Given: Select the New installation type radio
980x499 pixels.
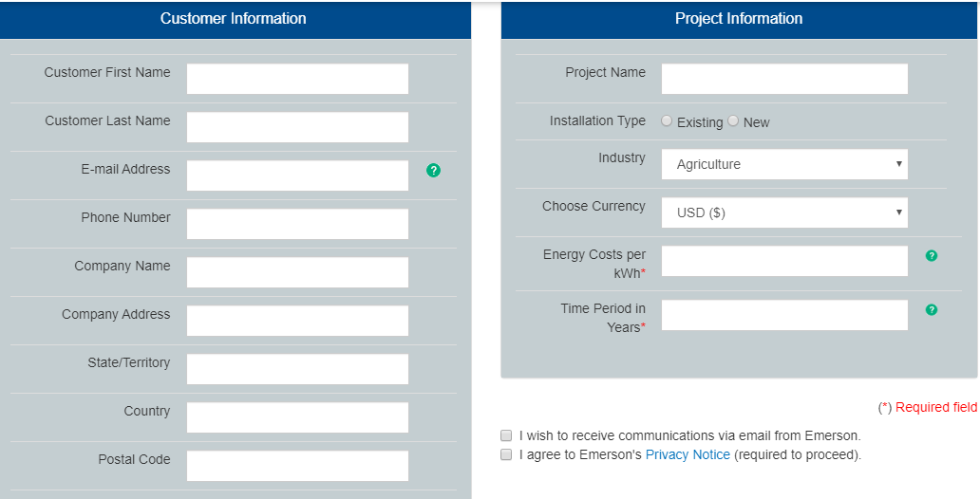Looking at the screenshot, I should click(x=733, y=121).
